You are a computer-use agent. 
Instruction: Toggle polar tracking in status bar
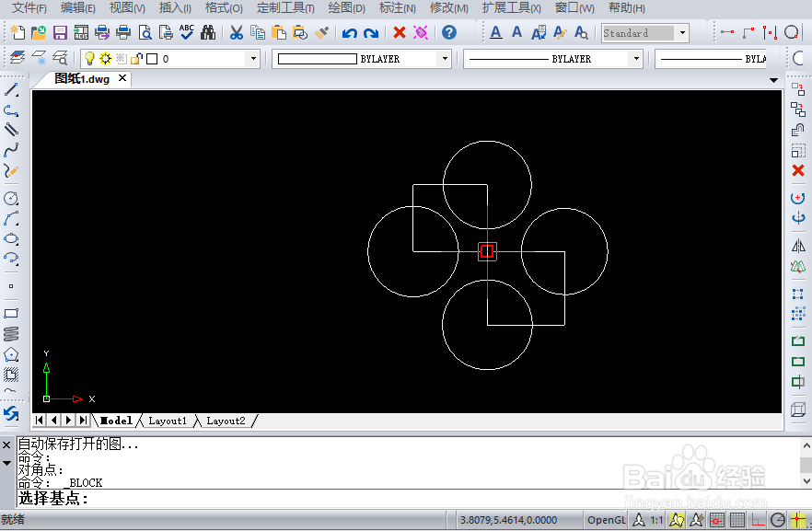pyautogui.click(x=778, y=520)
